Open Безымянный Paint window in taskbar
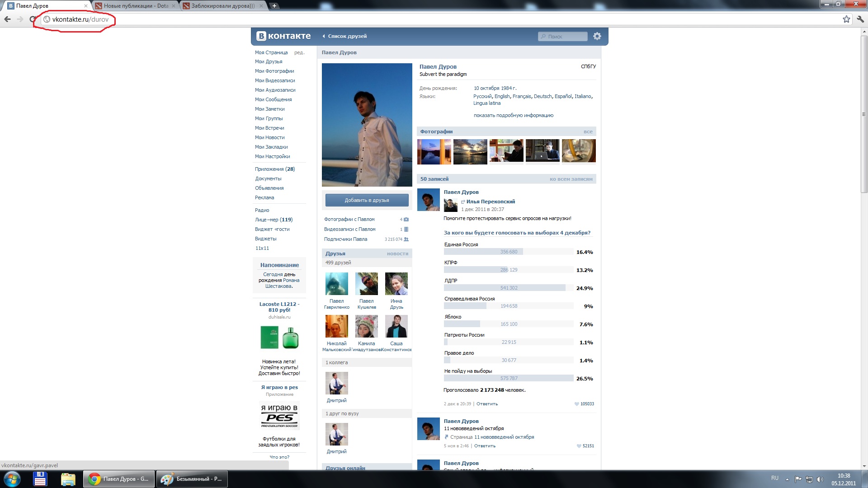The width and height of the screenshot is (868, 488). click(x=192, y=479)
